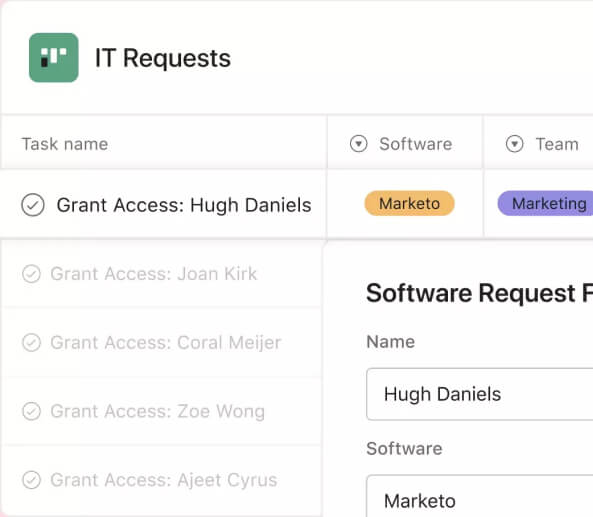Open Grant Access: Zoe Wong task
This screenshot has width=593, height=517.
158,411
